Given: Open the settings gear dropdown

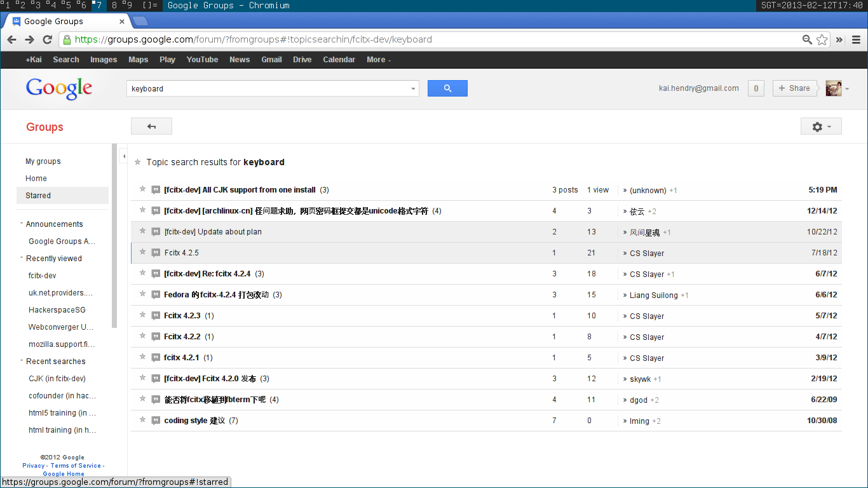Looking at the screenshot, I should tap(821, 126).
